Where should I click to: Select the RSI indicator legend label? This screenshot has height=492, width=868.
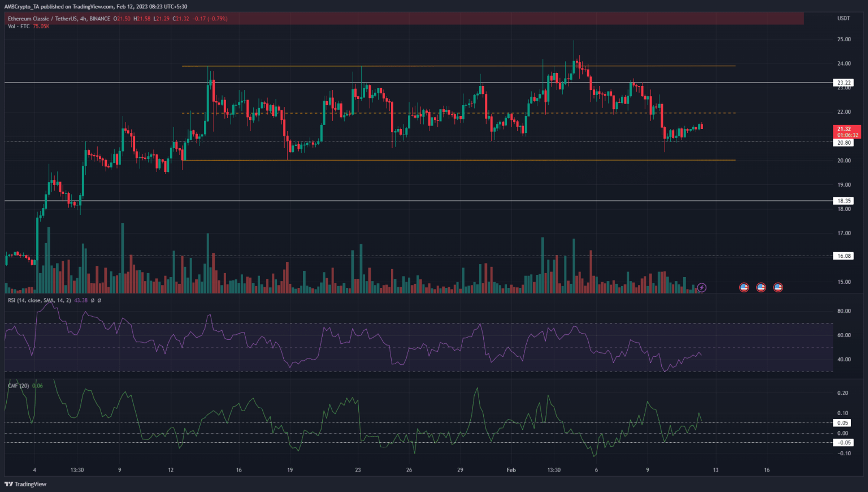point(39,300)
